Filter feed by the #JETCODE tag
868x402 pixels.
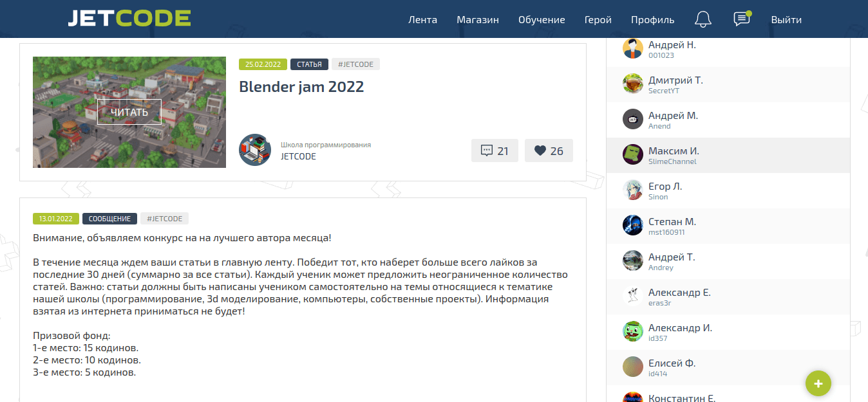click(356, 64)
